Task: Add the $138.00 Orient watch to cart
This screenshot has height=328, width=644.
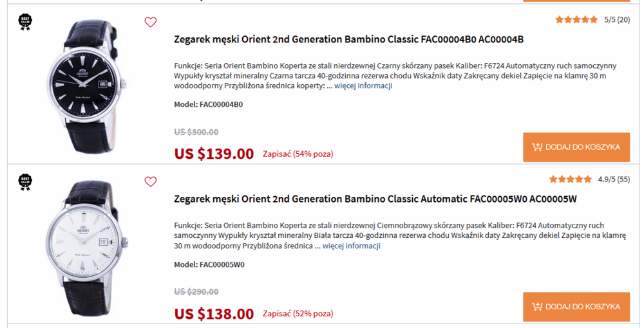Action: (x=576, y=307)
